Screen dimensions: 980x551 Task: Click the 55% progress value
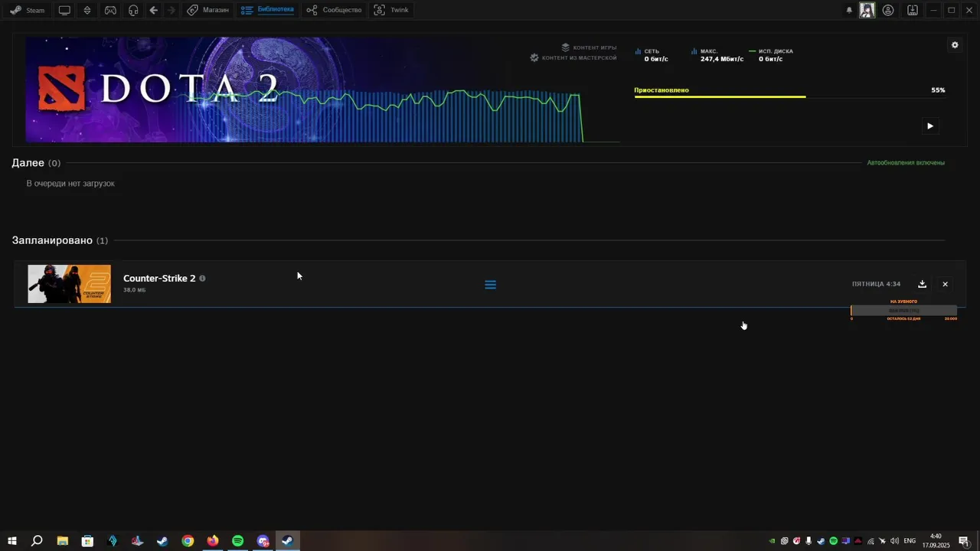click(938, 90)
